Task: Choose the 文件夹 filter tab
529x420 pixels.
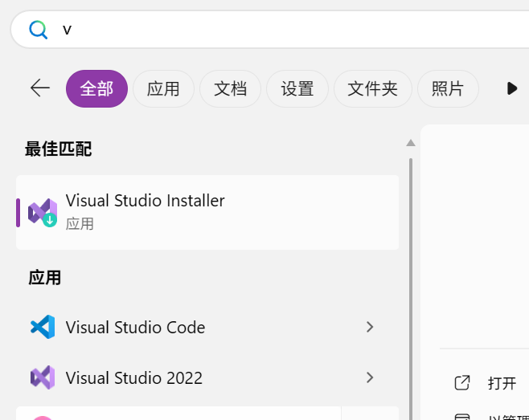Action: [x=373, y=89]
